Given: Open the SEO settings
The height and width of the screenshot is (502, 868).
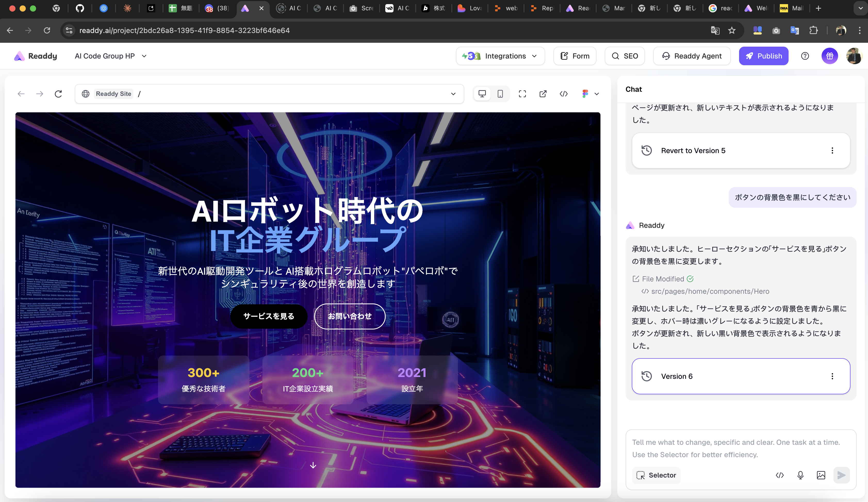Looking at the screenshot, I should click(625, 56).
